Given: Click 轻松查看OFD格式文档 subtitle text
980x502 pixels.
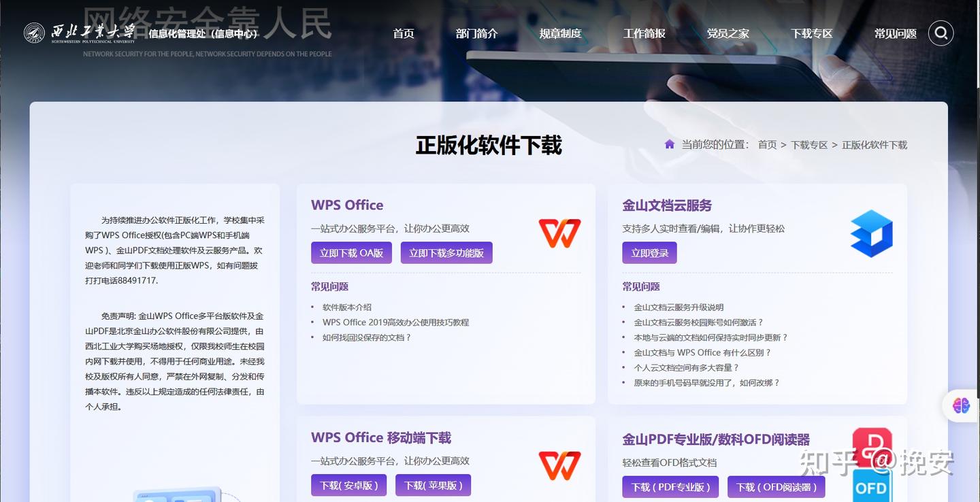Looking at the screenshot, I should pos(670,463).
